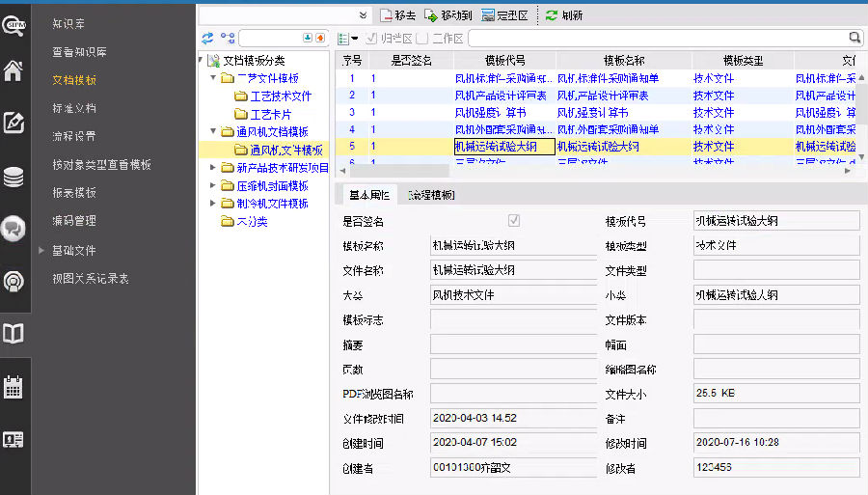Open 报表模板 in the left menu
The width and height of the screenshot is (868, 495).
point(74,192)
